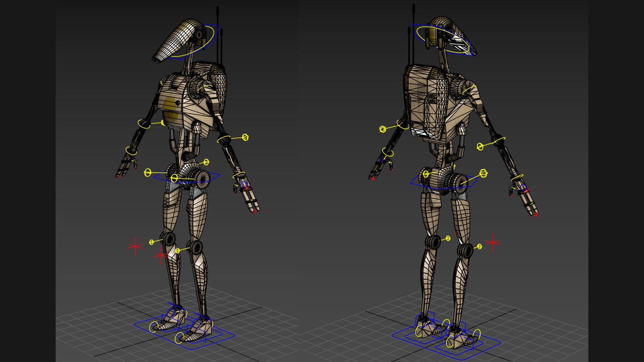Select back-view droid's yellow head ellipse control
The image size is (644, 362).
pyautogui.click(x=443, y=39)
